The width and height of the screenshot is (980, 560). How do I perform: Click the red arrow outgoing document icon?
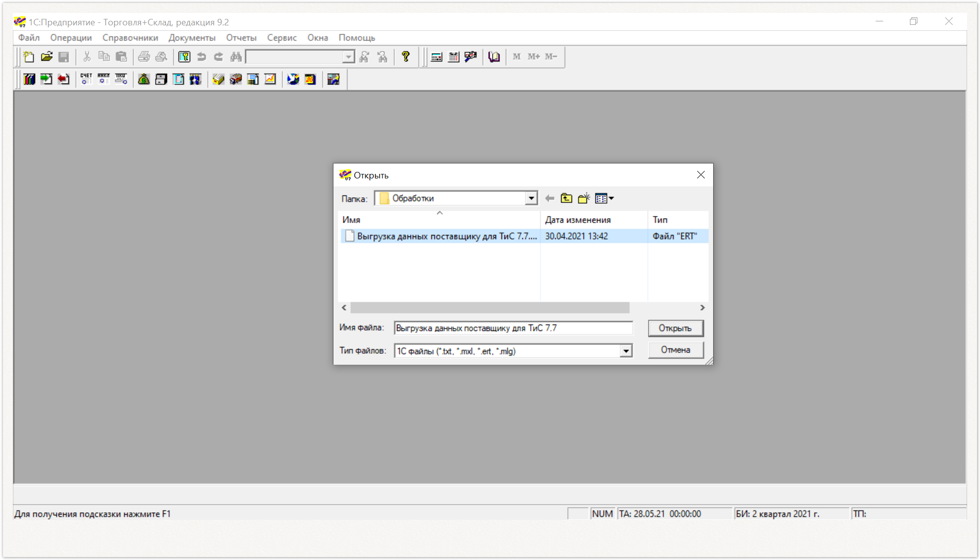63,79
